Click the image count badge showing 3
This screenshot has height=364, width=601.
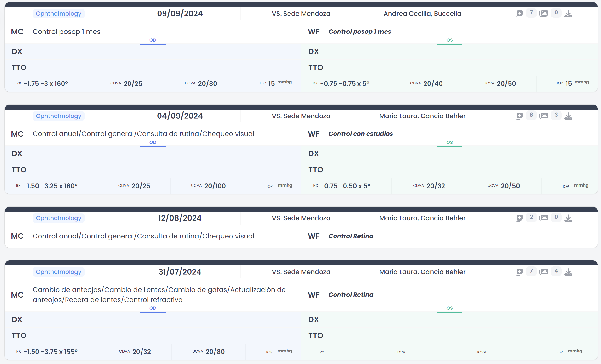pos(556,115)
